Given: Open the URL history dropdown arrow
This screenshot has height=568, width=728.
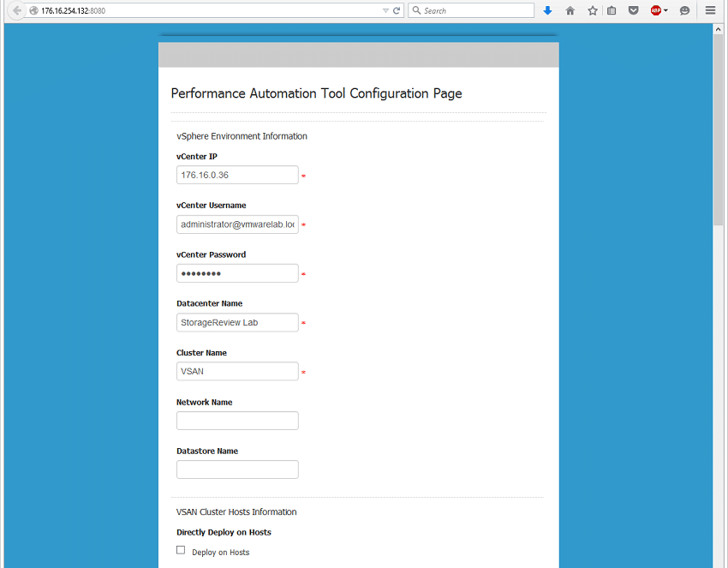Looking at the screenshot, I should coord(385,10).
